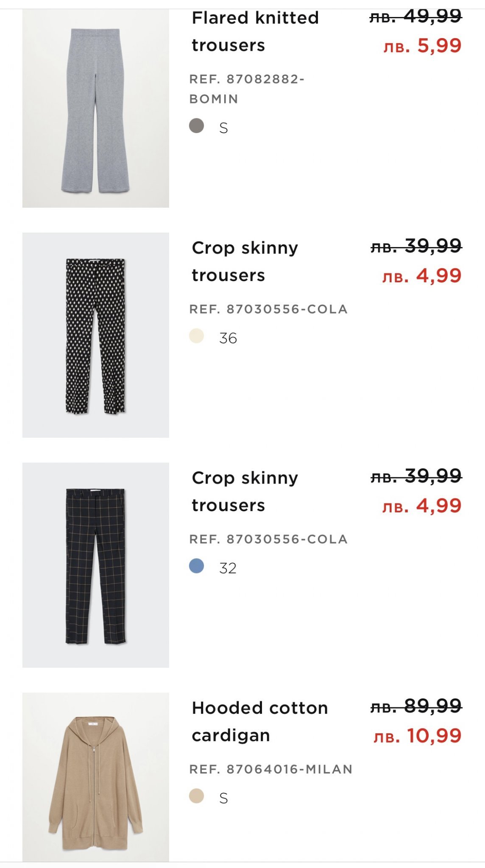Select the beige swatch under the cardigan reference
The image size is (485, 868).
click(196, 796)
